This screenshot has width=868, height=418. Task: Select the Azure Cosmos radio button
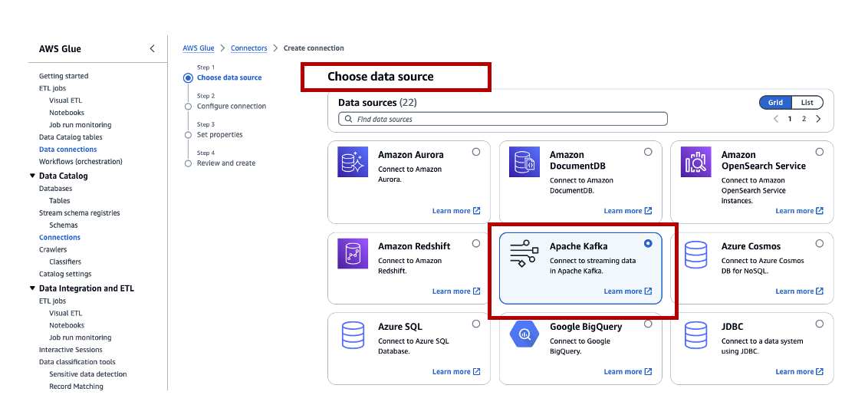819,244
